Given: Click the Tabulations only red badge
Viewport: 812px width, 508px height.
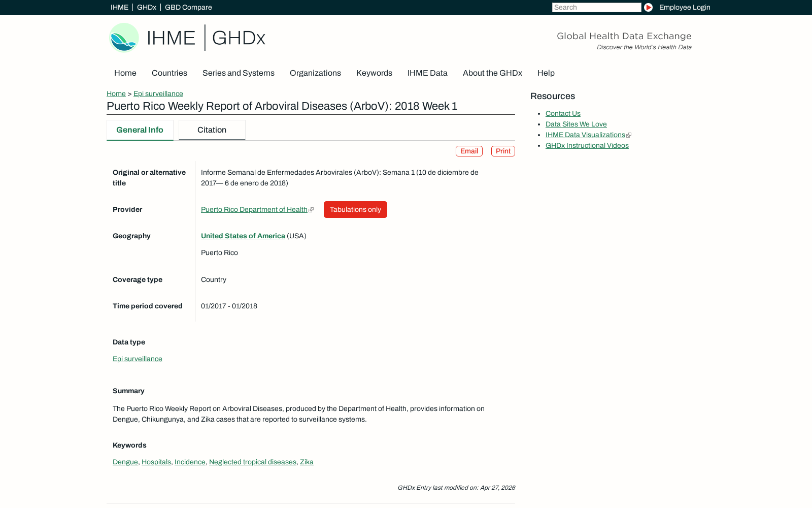Looking at the screenshot, I should [x=355, y=209].
